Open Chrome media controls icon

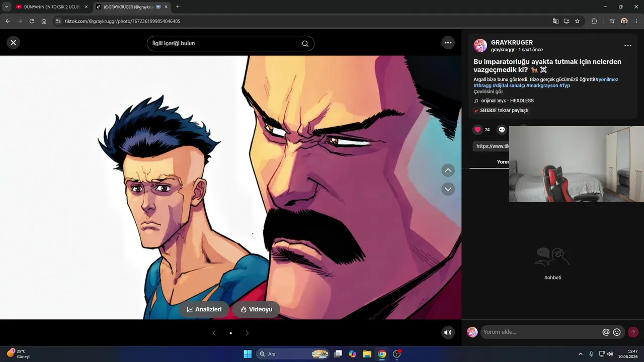click(x=612, y=21)
